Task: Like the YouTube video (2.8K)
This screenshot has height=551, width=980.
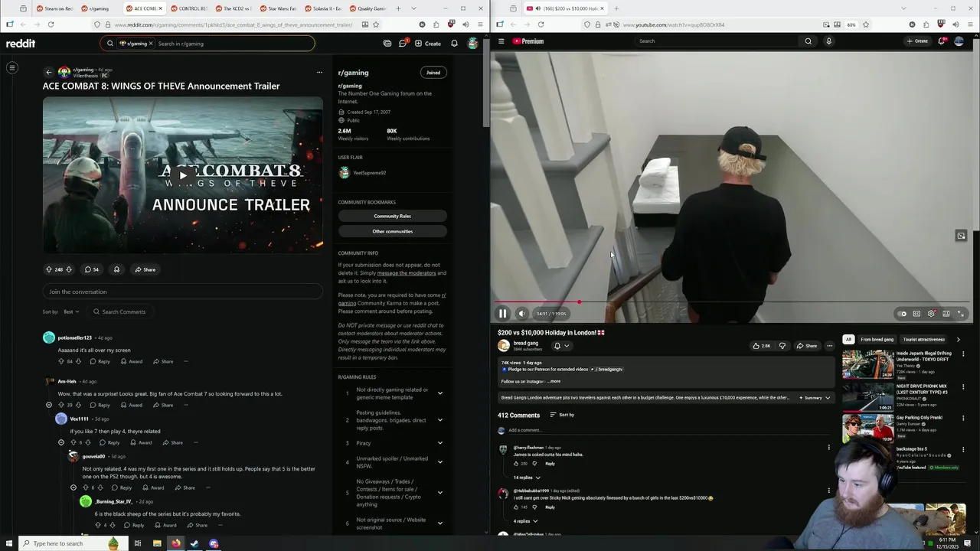Action: coord(762,346)
